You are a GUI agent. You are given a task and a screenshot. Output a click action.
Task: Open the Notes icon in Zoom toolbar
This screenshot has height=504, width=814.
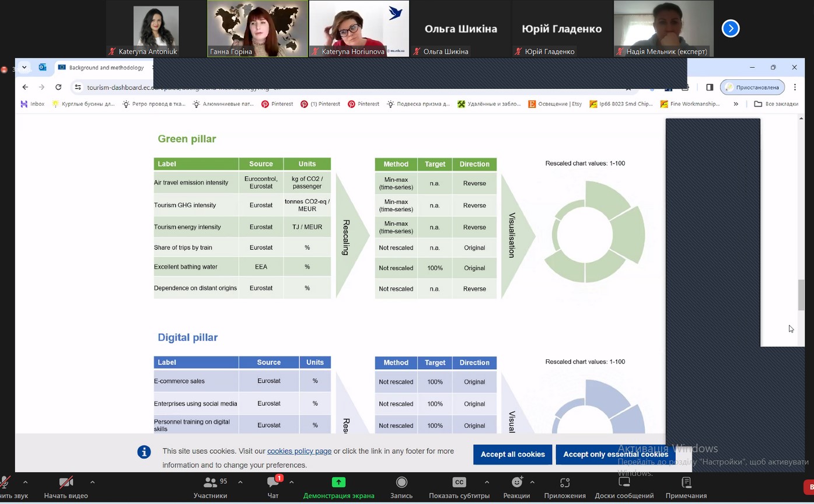686,482
